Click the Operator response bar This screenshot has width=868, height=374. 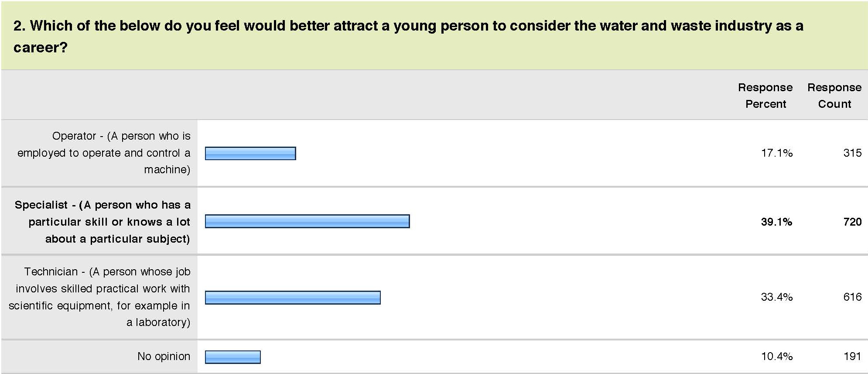[x=250, y=154]
